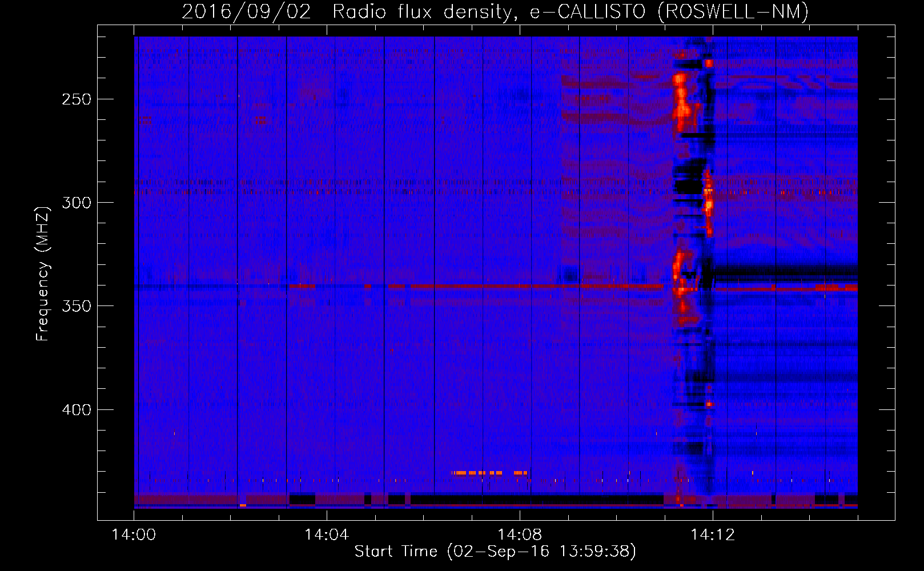The image size is (924, 571).
Task: Click the '14:00' time tick label
Action: (134, 535)
